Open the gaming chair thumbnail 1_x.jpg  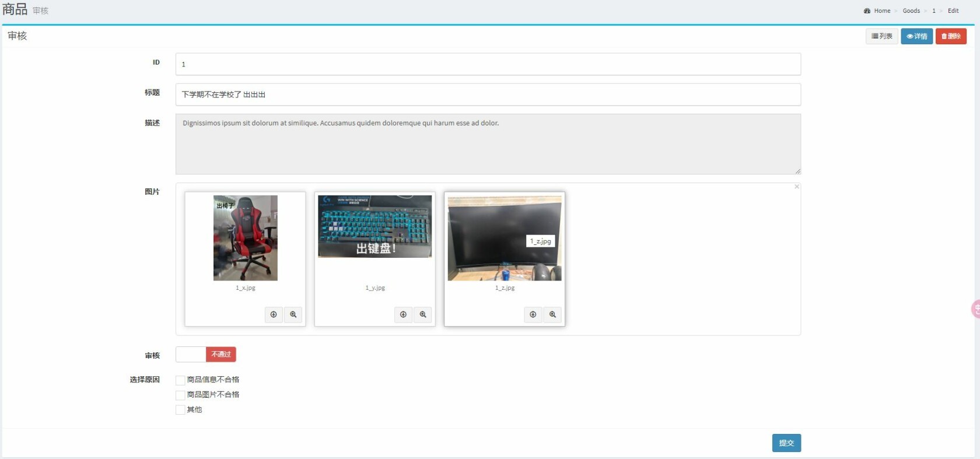246,238
